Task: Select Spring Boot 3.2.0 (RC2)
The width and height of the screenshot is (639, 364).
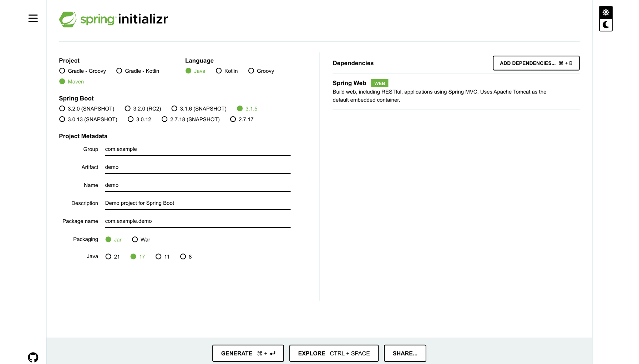Action: (143, 109)
